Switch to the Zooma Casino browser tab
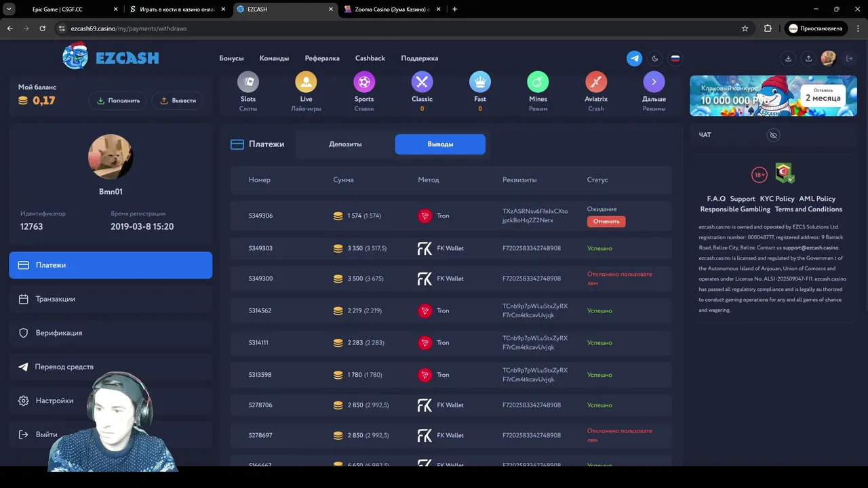This screenshot has height=488, width=868. click(393, 9)
